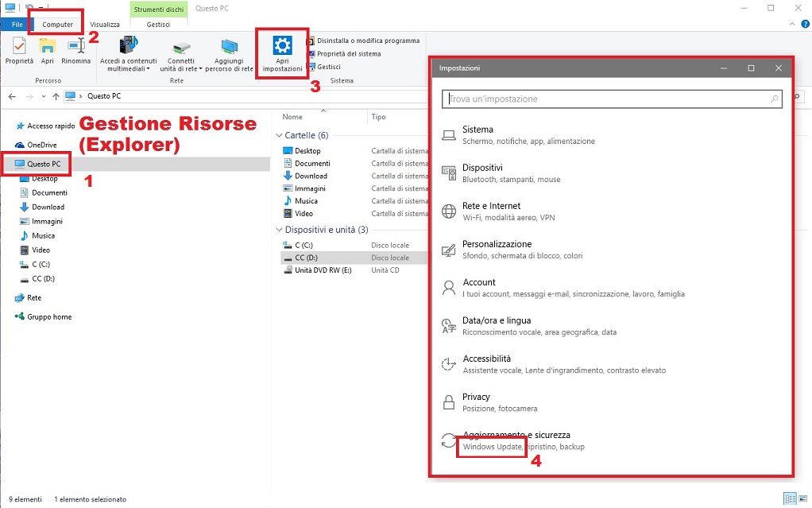Screen dimensions: 812x508
Task: Open Accedi a contenuti multimediali
Action: click(128, 54)
